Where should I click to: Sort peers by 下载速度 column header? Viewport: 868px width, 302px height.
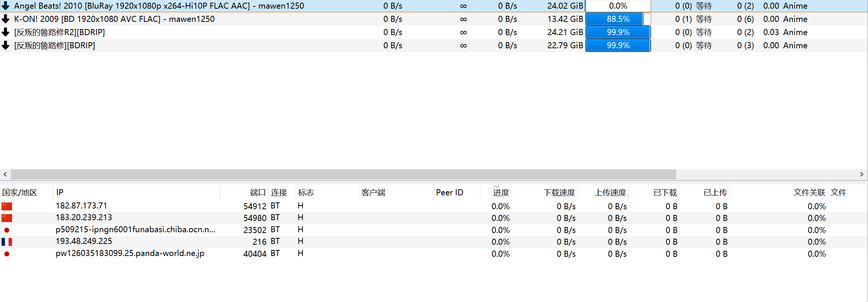[545, 193]
